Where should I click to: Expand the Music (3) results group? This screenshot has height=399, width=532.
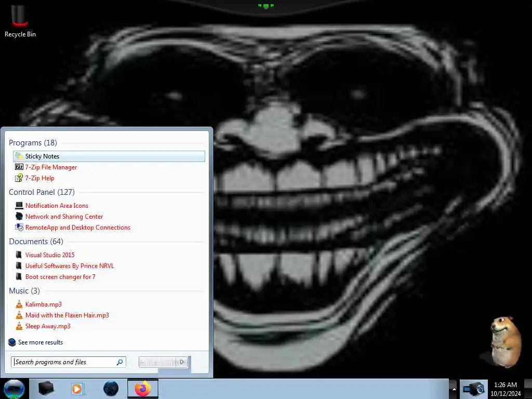[x=24, y=291]
